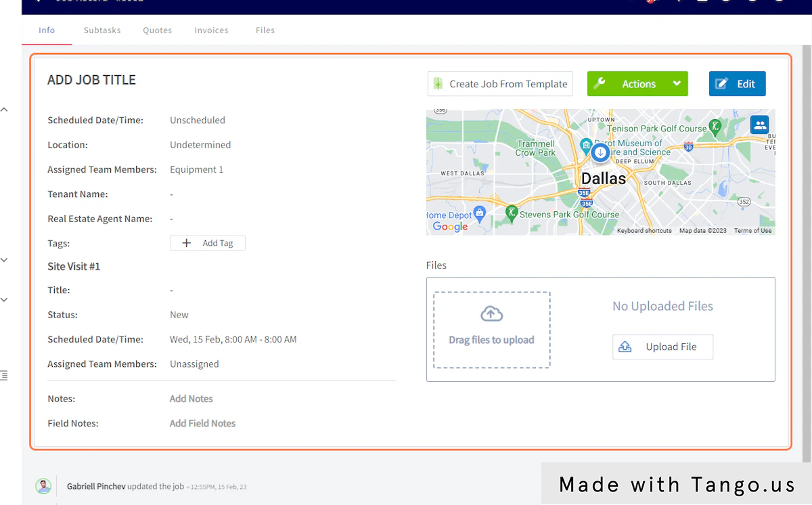Screen dimensions: 812x505
Task: Click Add Field Notes field
Action: pyautogui.click(x=202, y=423)
